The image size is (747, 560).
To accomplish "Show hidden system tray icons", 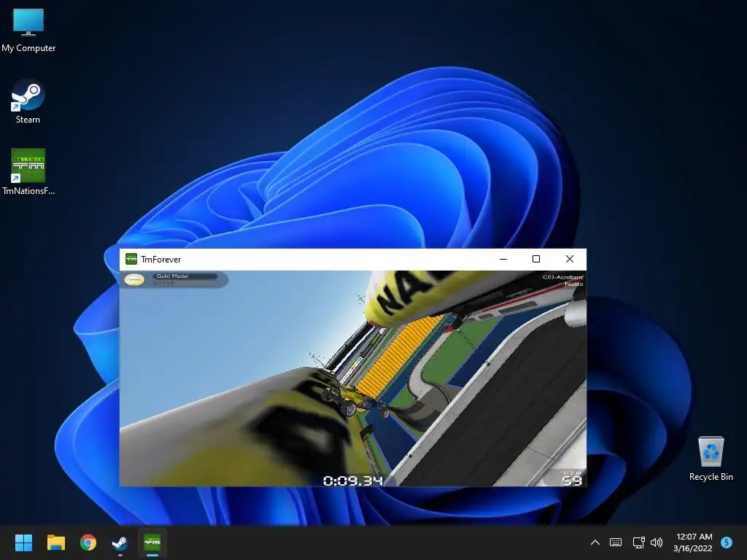I will click(x=595, y=542).
